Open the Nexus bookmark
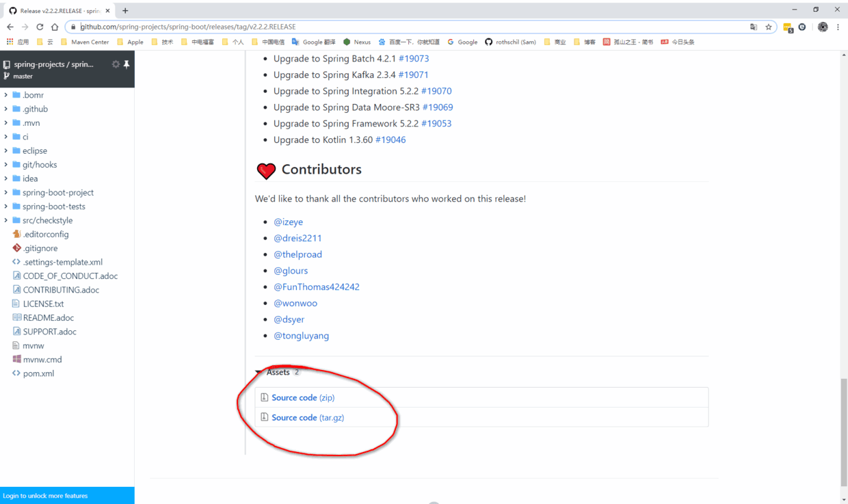 click(357, 42)
